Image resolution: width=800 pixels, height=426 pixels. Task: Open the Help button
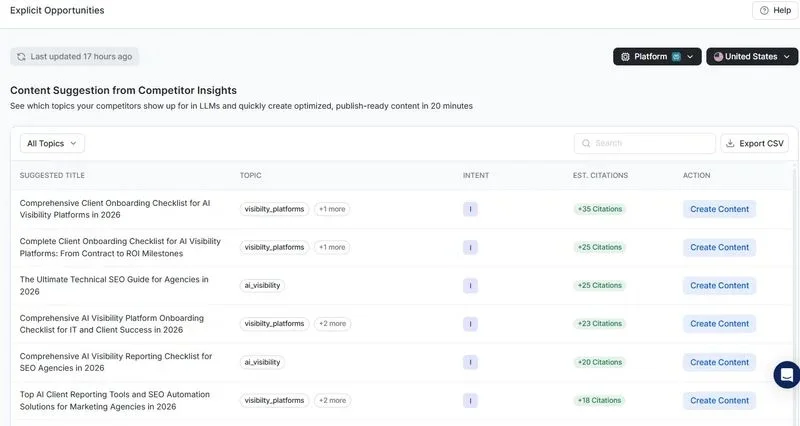[x=775, y=10]
